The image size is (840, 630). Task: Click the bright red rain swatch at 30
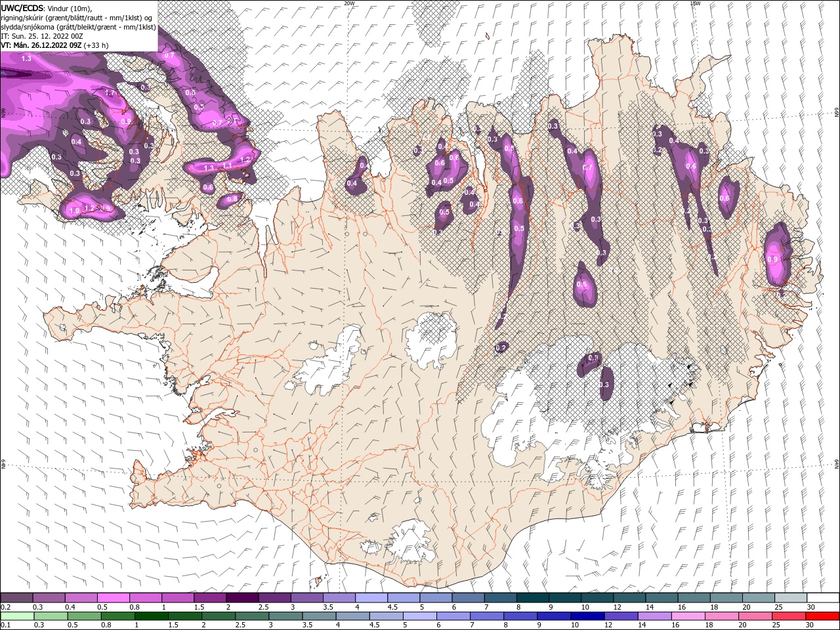[822, 616]
